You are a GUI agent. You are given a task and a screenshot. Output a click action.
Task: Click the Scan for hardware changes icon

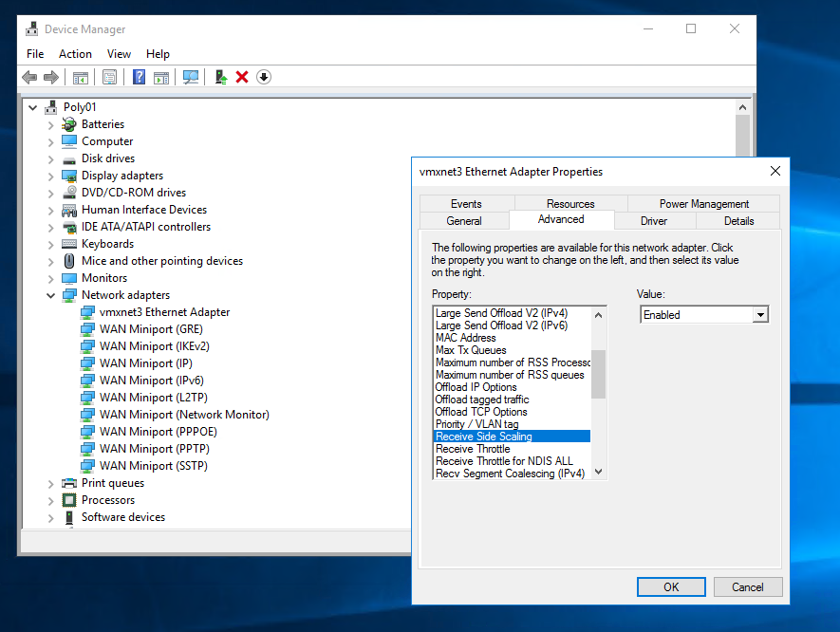point(191,77)
